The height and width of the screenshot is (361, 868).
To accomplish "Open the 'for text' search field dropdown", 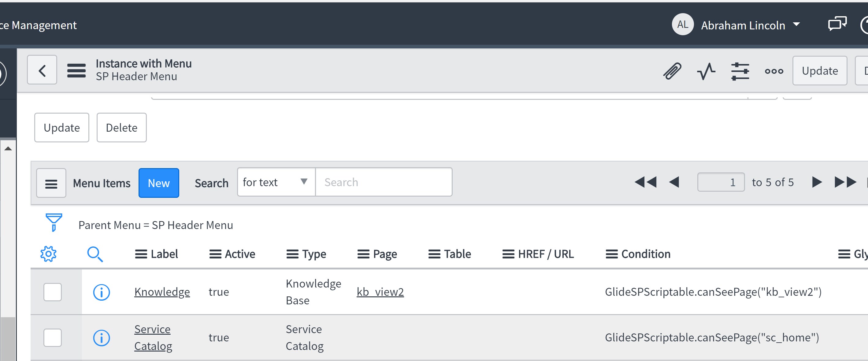I will [276, 182].
